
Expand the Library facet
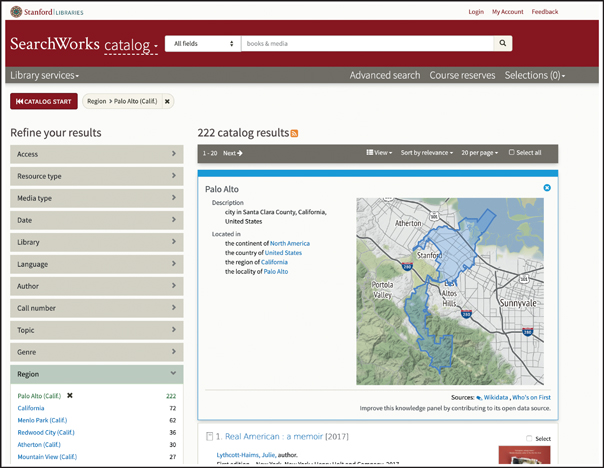(97, 242)
